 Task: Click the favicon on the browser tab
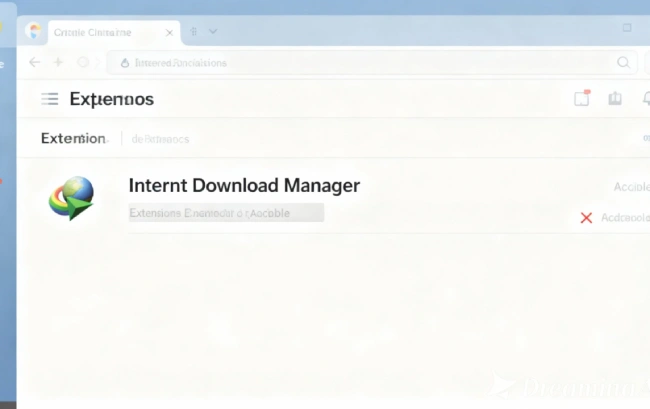tap(33, 32)
